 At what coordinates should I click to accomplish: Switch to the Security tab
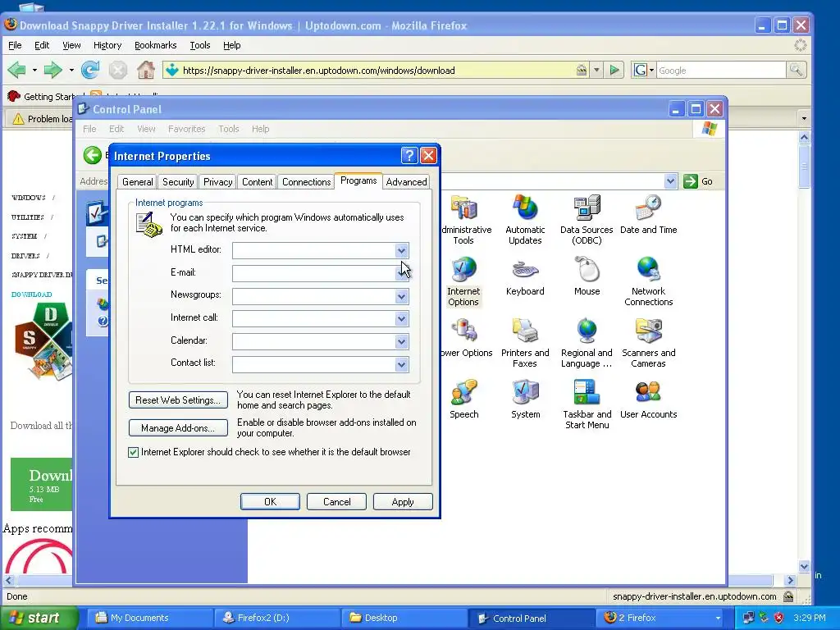[178, 182]
